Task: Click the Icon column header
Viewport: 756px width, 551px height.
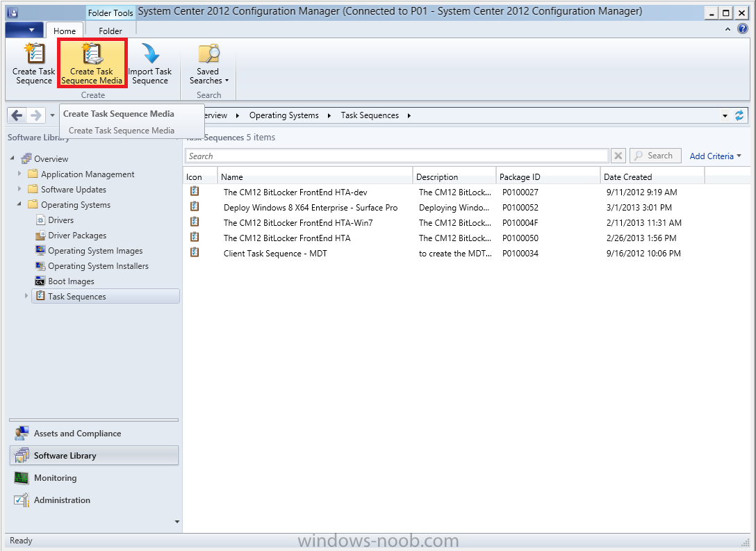Action: (x=200, y=177)
